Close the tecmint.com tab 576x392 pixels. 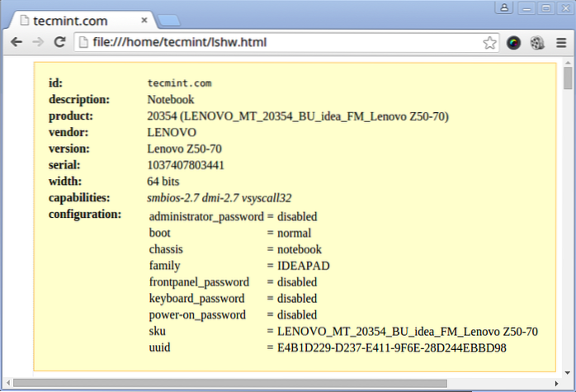(144, 18)
